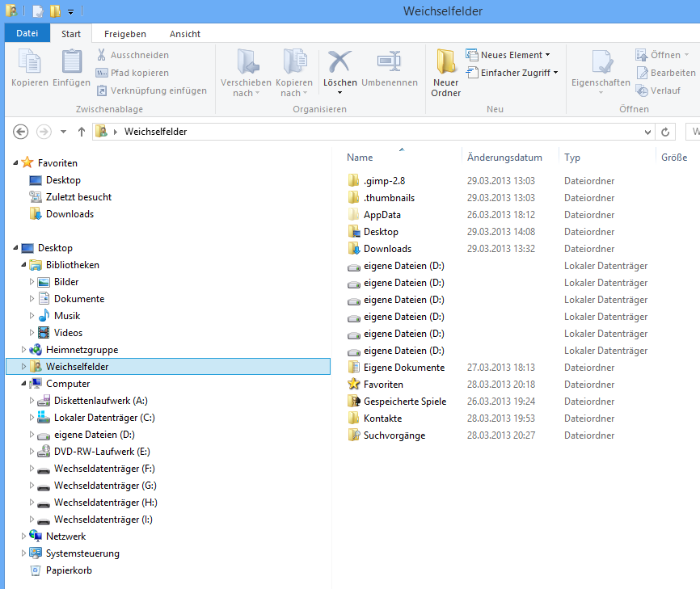
Task: Refresh the folder view
Action: point(665,132)
